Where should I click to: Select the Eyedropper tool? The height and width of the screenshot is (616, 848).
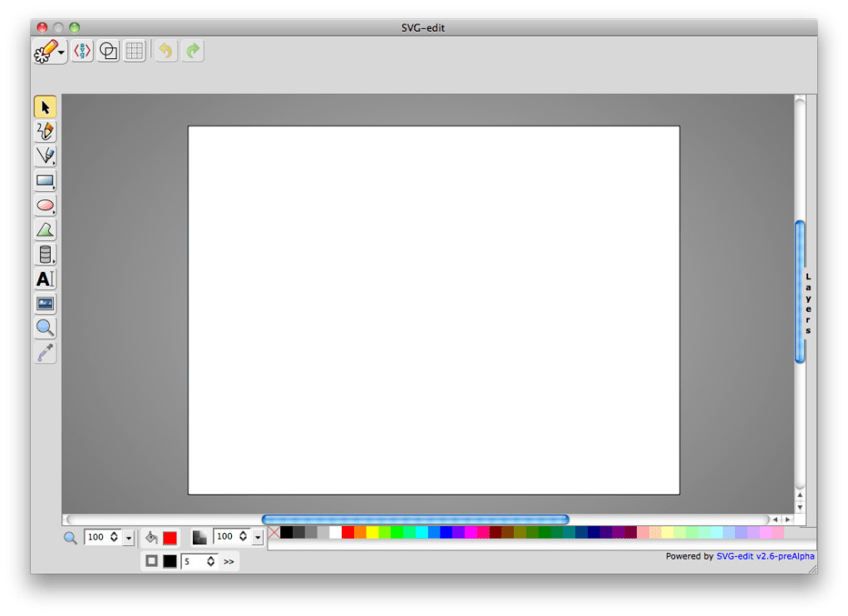tap(46, 352)
